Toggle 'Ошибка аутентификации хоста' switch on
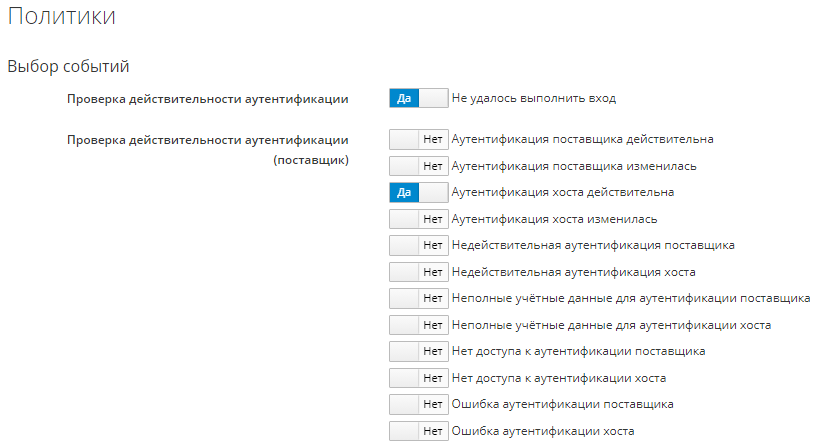Screen dimensions: 813x447 [x=418, y=432]
